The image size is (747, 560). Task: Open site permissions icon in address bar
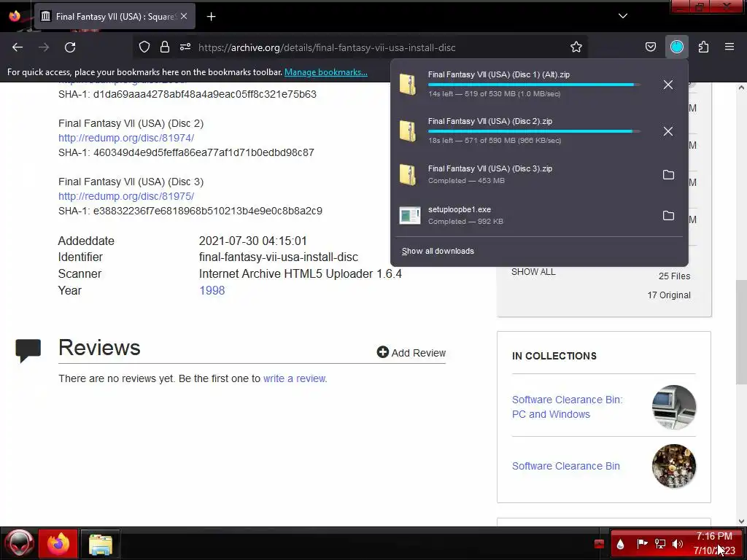(185, 47)
